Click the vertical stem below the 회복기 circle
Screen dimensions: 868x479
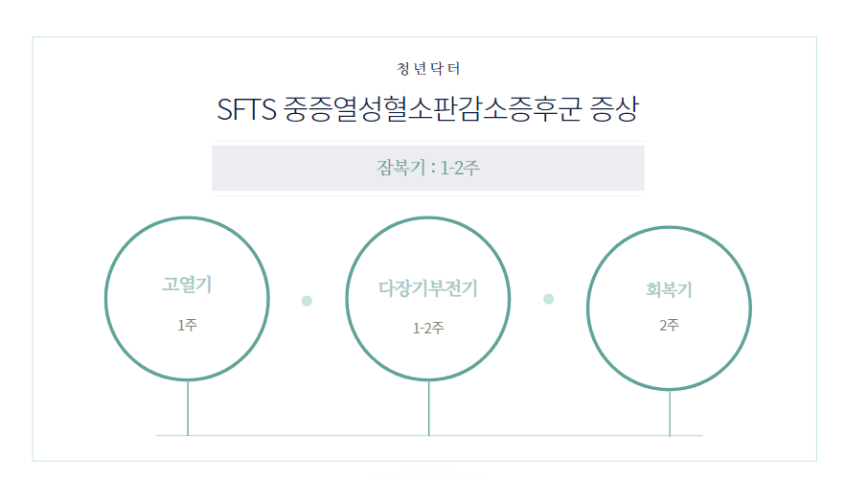[670, 412]
